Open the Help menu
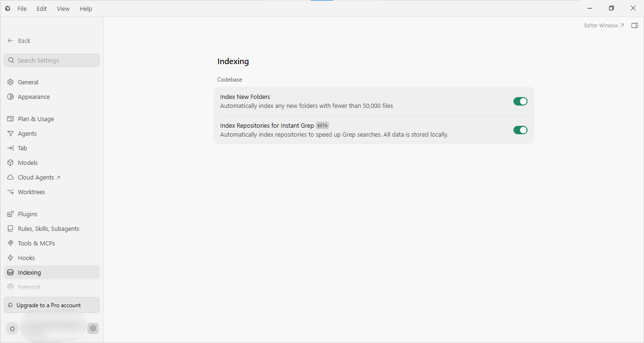Screen dimensions: 644x343 [x=86, y=8]
